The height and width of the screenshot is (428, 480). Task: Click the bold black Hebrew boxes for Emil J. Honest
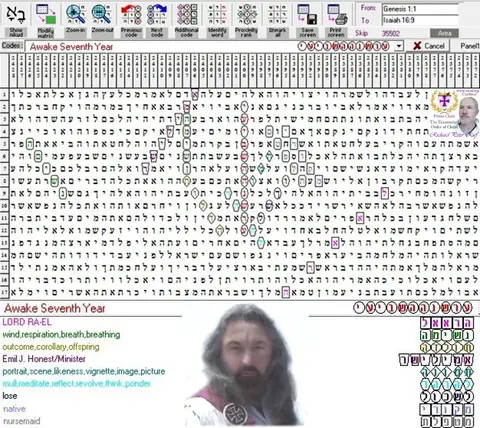[x=436, y=360]
